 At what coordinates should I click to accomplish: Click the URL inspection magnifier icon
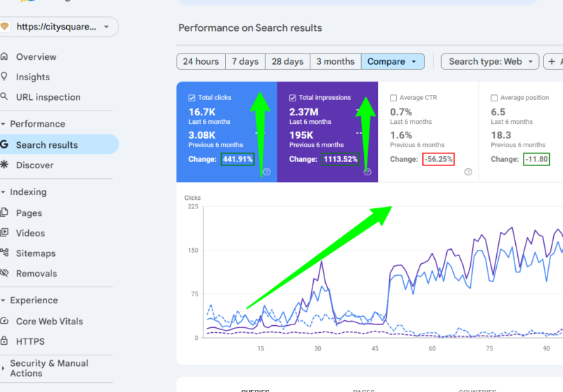tap(4, 96)
